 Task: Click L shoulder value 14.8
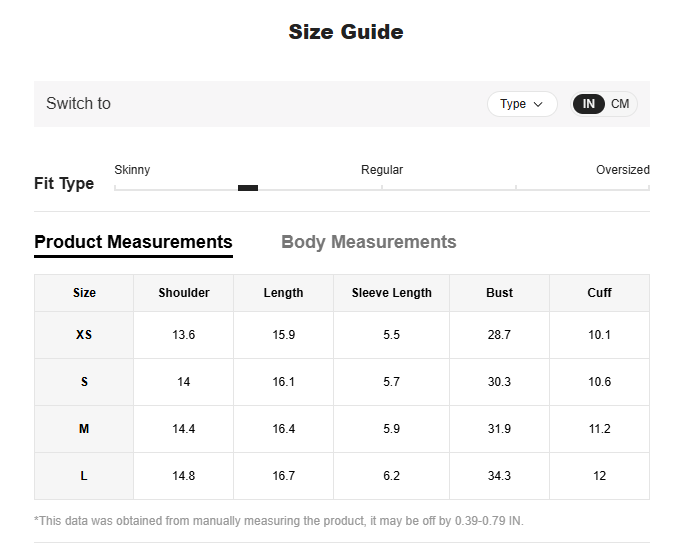184,476
